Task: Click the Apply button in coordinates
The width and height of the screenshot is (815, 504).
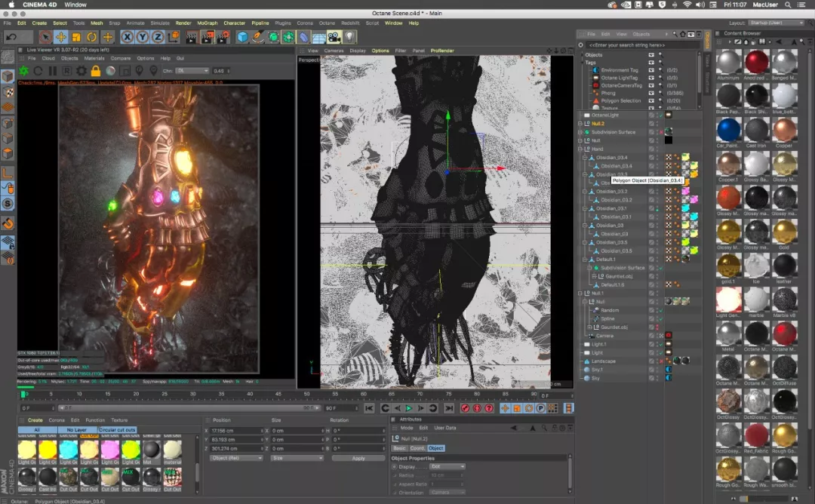Action: [358, 458]
